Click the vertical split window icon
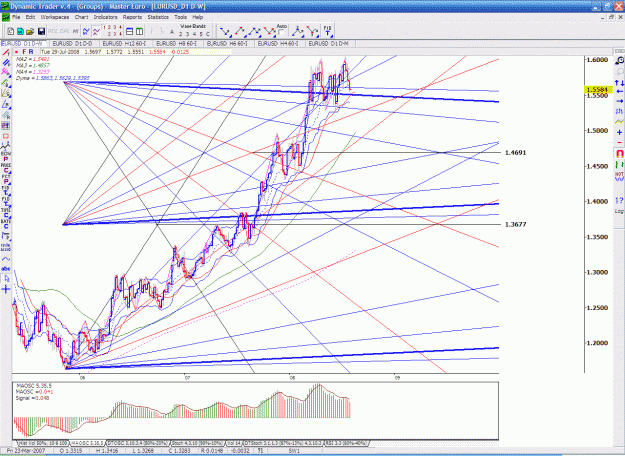This screenshot has width=625, height=456. coord(140,31)
